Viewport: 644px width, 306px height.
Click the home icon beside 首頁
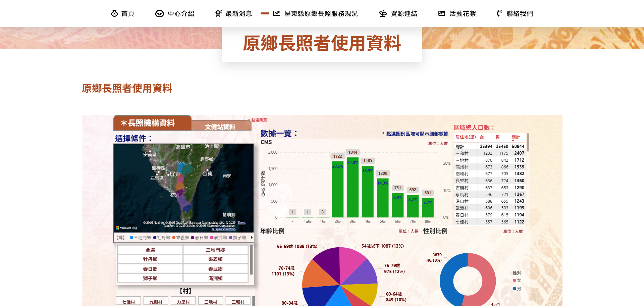(114, 13)
